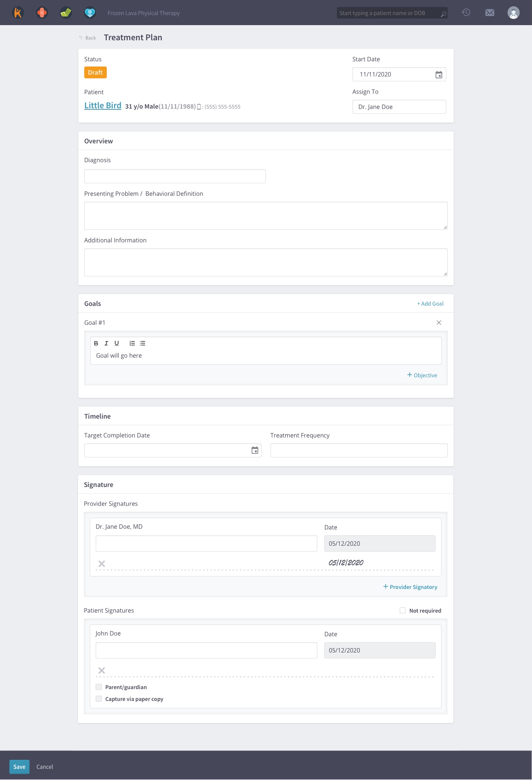Insert numbered list in Goal #1

(x=132, y=343)
